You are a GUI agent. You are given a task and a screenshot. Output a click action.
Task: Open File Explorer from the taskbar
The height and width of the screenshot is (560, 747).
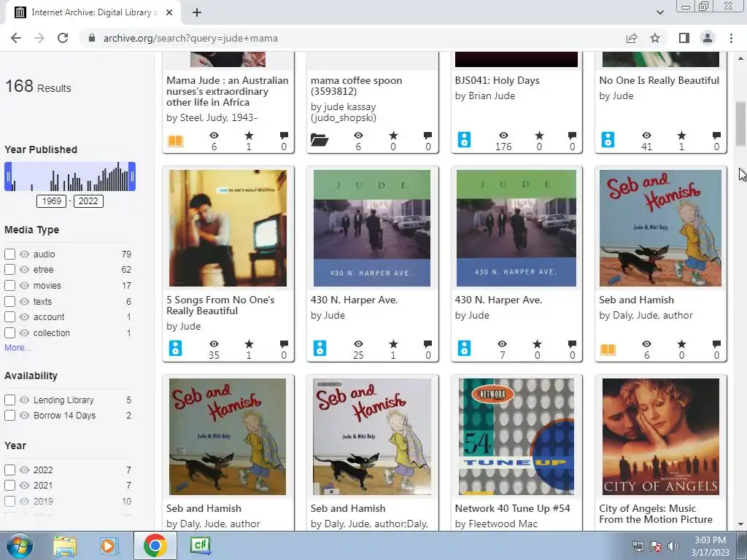click(65, 545)
